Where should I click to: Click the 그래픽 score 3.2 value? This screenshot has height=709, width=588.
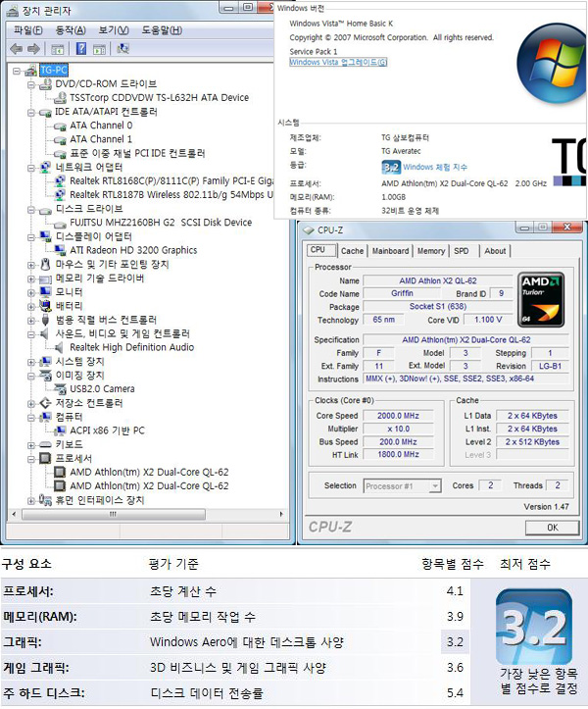pyautogui.click(x=455, y=641)
